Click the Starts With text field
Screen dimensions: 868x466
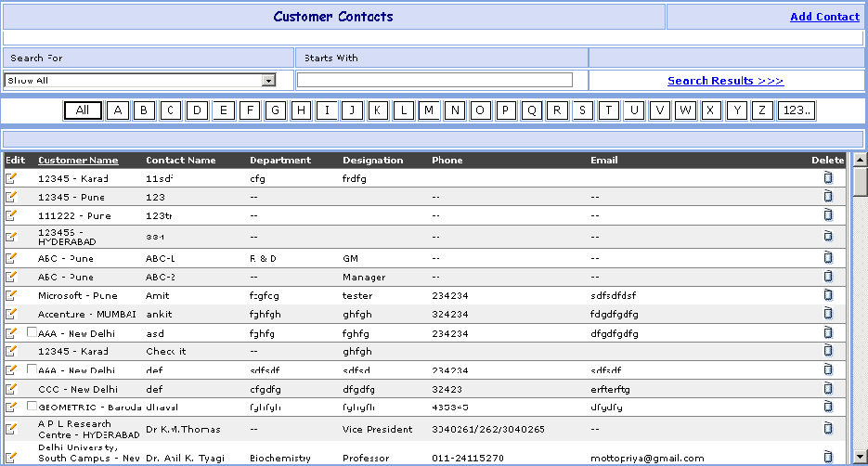click(434, 81)
